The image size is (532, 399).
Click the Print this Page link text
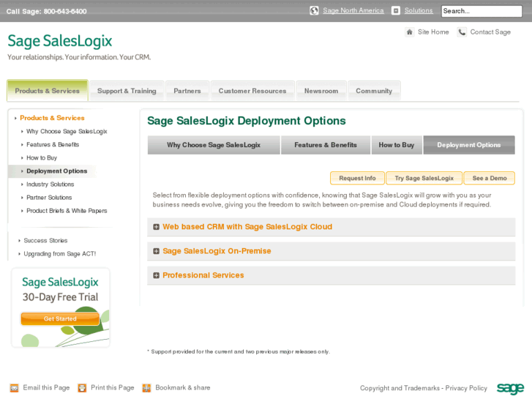112,388
